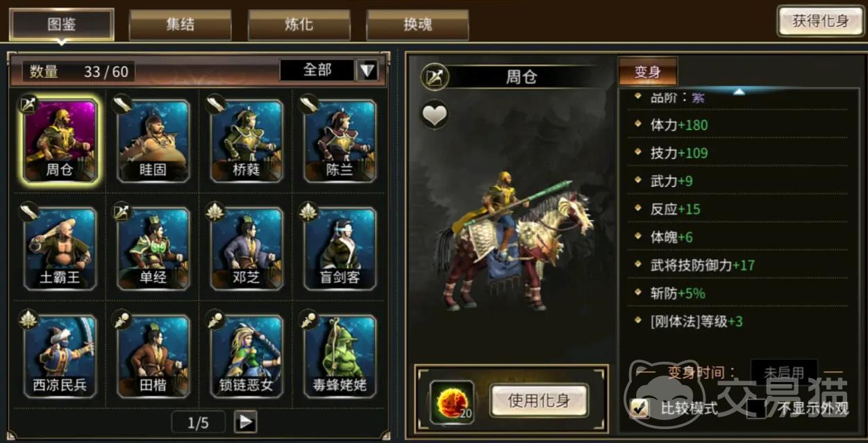Click the 获得化身 button

[x=820, y=21]
